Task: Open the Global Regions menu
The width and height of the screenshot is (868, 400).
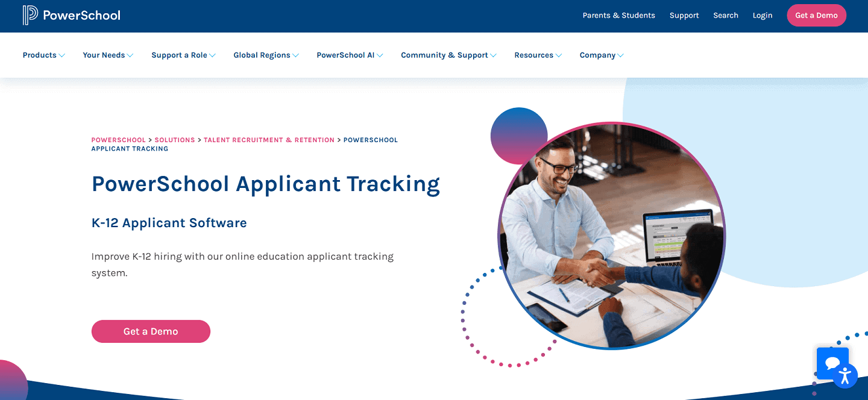Action: [x=266, y=55]
